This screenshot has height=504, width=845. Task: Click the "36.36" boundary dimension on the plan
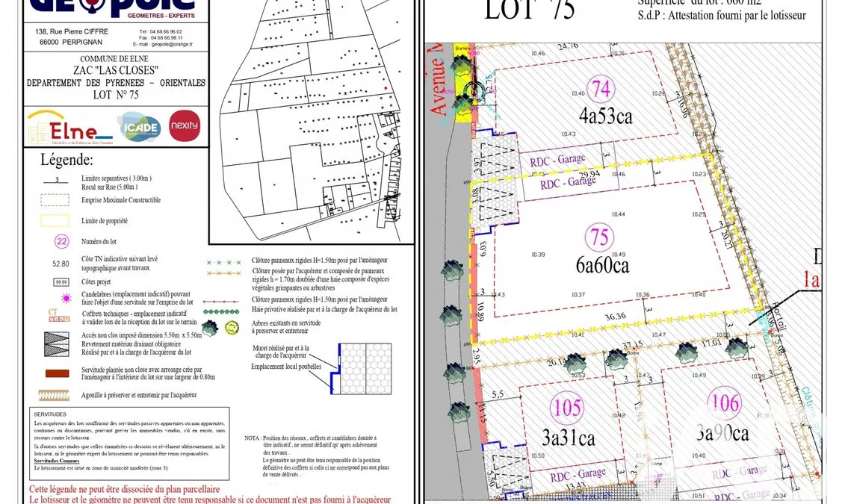616,317
